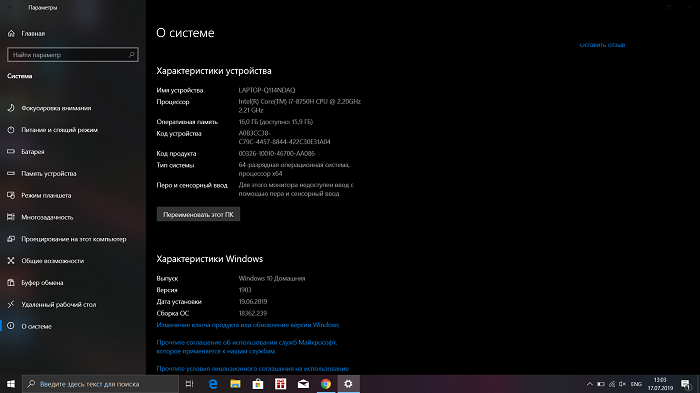Click back arrow in Параметры title
The image size is (700, 393).
11,8
